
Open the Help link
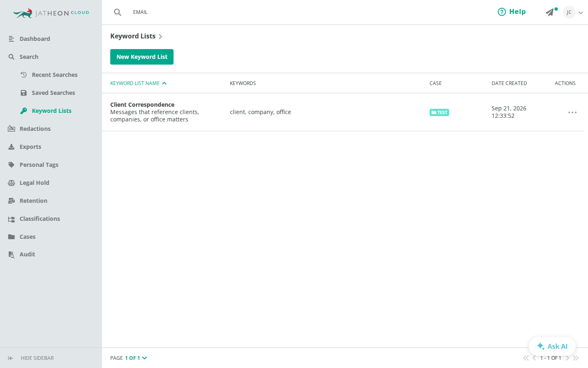pos(512,12)
